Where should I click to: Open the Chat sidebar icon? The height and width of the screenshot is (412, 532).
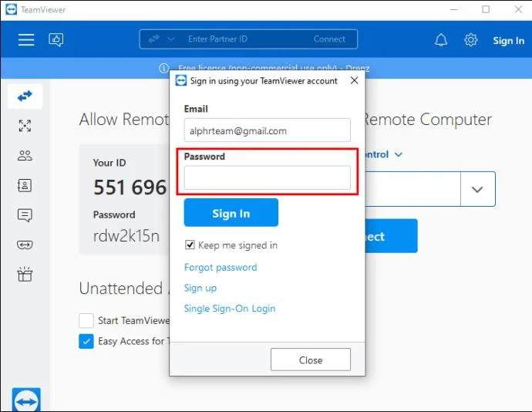point(25,215)
